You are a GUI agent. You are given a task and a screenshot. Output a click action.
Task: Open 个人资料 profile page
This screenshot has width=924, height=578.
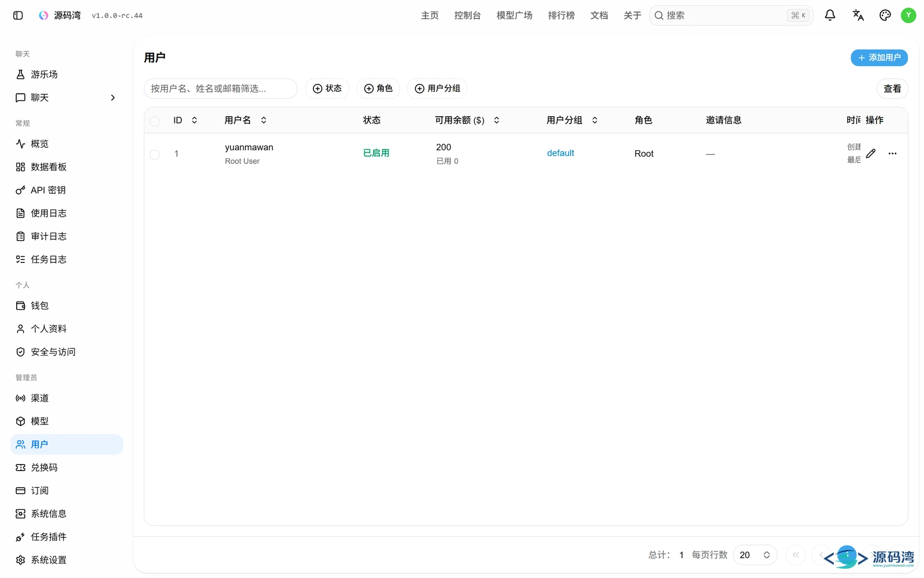click(66, 329)
